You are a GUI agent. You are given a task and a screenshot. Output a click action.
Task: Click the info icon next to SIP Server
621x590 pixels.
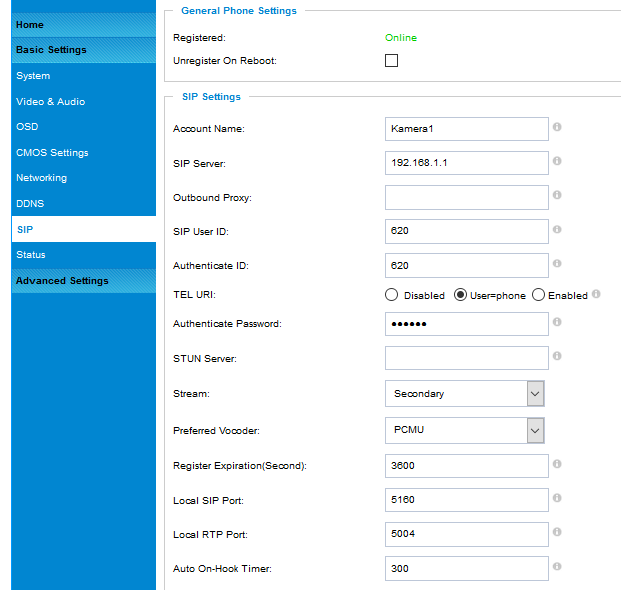click(557, 161)
